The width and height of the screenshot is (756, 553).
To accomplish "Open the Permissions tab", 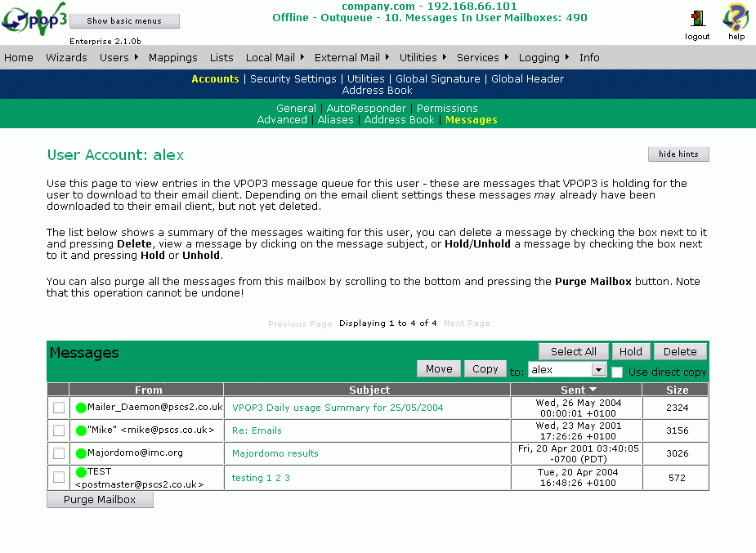I will coord(447,108).
